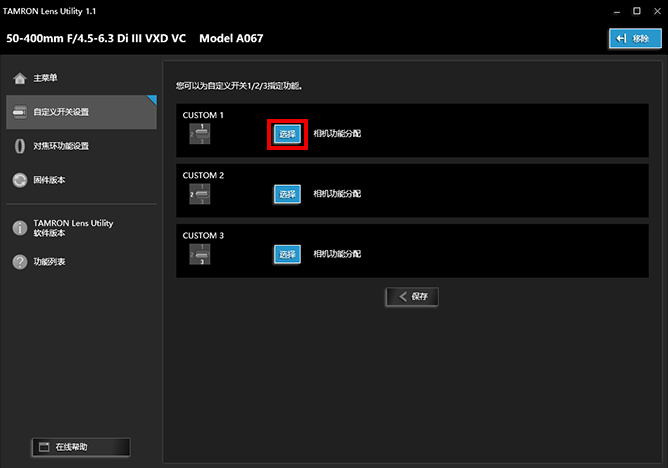Click the CUSTOM 1 switch position icon
The width and height of the screenshot is (668, 468).
click(x=200, y=134)
